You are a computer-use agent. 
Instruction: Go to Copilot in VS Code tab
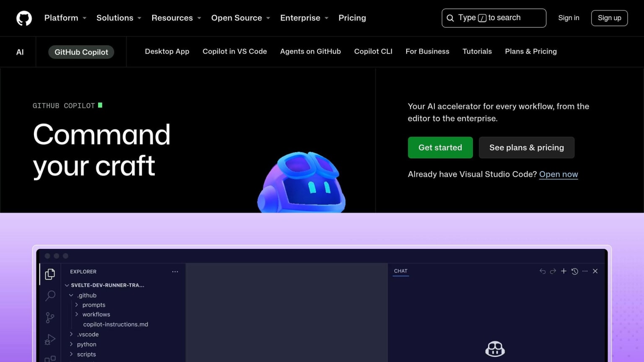pos(235,52)
